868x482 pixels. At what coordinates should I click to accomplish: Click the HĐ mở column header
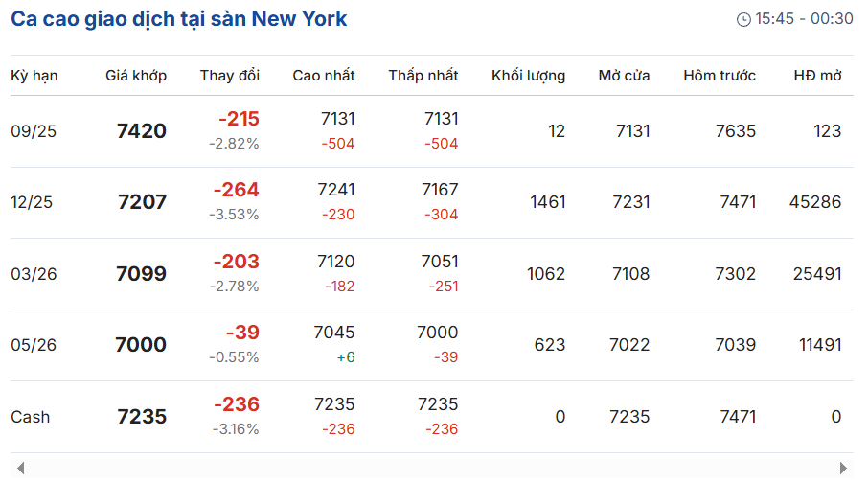pyautogui.click(x=817, y=76)
